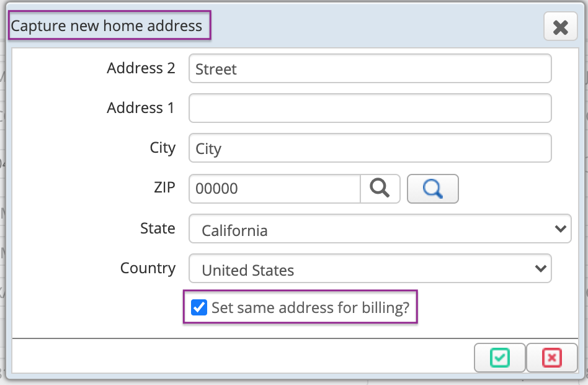
Task: Click the Country dropdown chevron arrow
Action: coord(541,268)
